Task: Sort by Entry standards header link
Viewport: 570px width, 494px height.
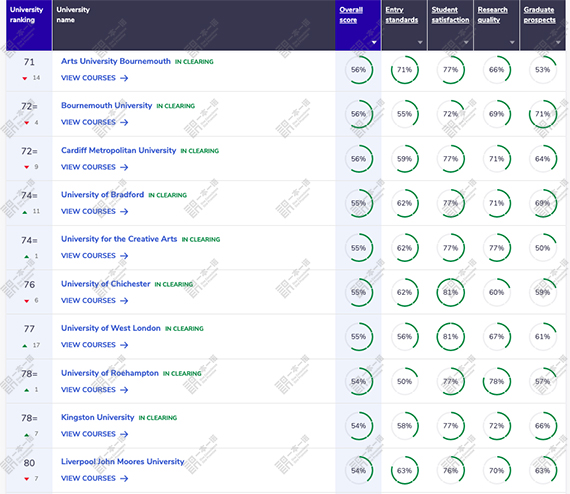Action: pyautogui.click(x=401, y=15)
